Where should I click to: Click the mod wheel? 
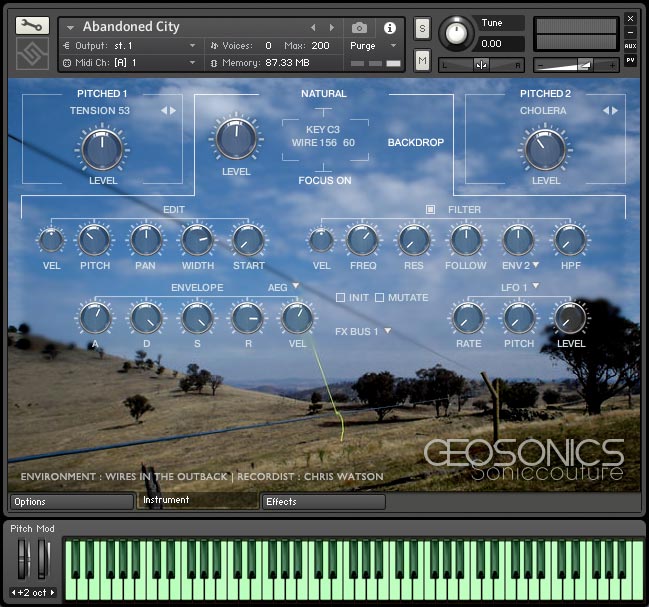pyautogui.click(x=43, y=559)
